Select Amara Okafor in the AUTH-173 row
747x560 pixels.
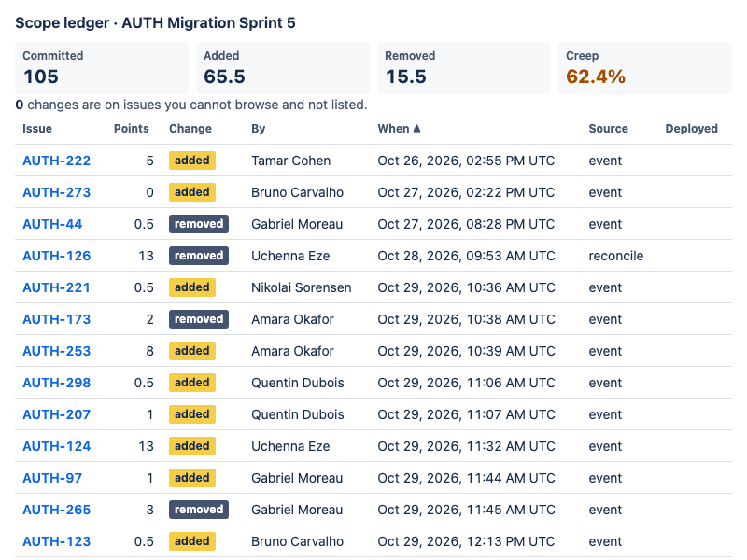point(292,319)
